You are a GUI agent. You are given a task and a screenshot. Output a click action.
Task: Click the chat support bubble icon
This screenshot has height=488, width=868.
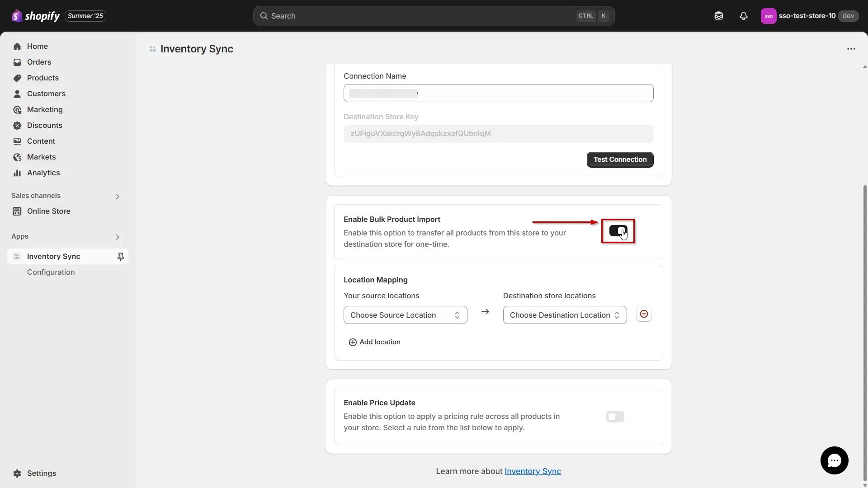tap(834, 460)
